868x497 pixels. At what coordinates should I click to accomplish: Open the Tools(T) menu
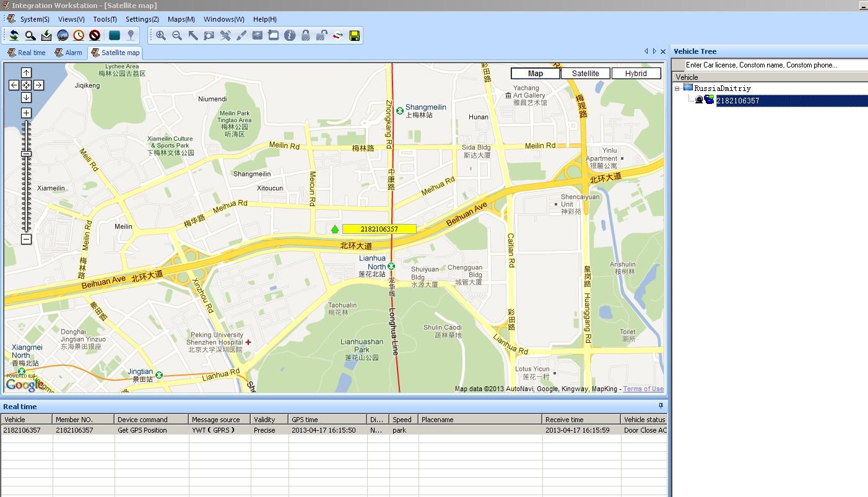105,19
